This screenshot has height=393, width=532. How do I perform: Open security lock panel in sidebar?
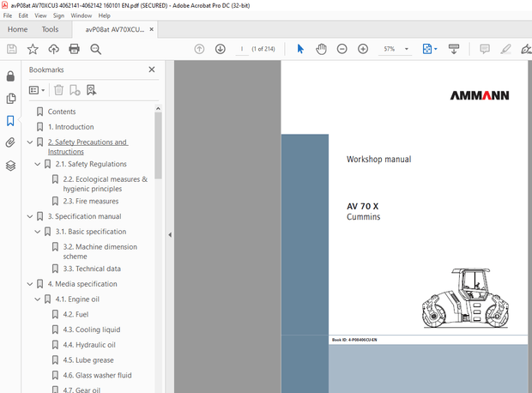click(x=10, y=76)
